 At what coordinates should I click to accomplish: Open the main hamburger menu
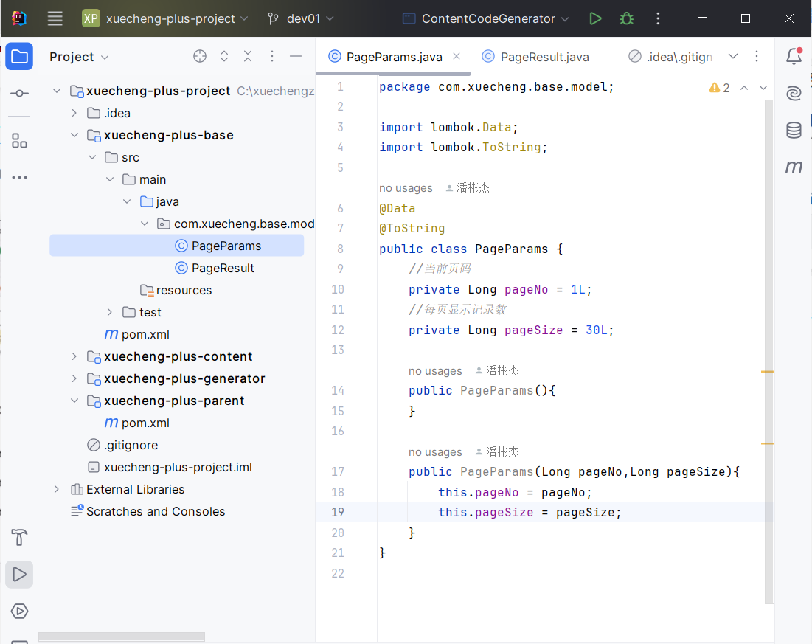[x=55, y=18]
